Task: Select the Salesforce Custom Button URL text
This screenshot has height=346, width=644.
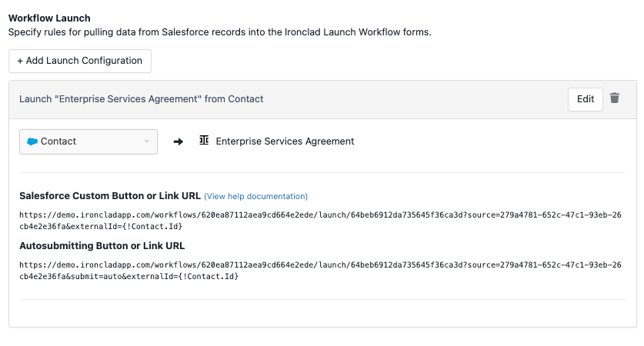Action: coord(320,221)
